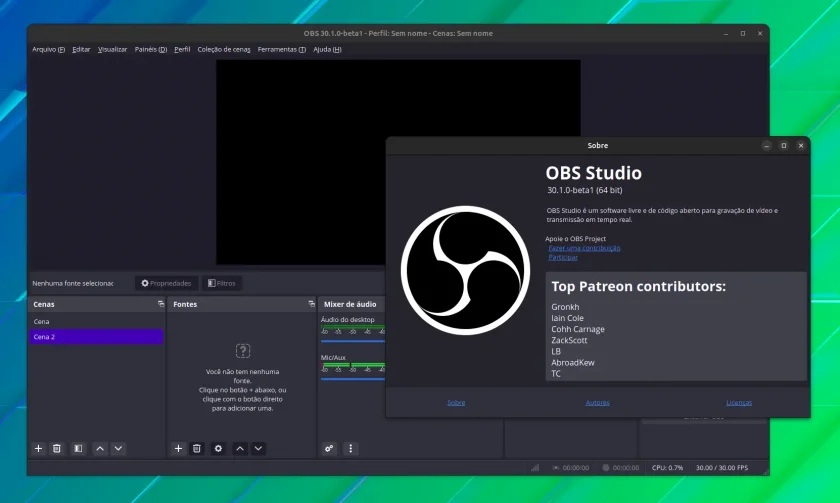This screenshot has height=503, width=840.
Task: Follow the Fazer uma contribuição link
Action: (584, 248)
